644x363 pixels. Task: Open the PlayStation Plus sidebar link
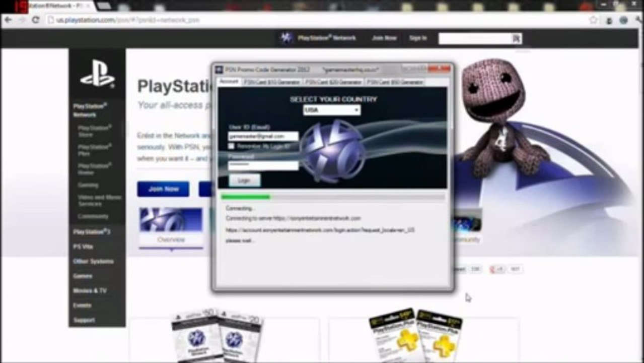point(94,150)
